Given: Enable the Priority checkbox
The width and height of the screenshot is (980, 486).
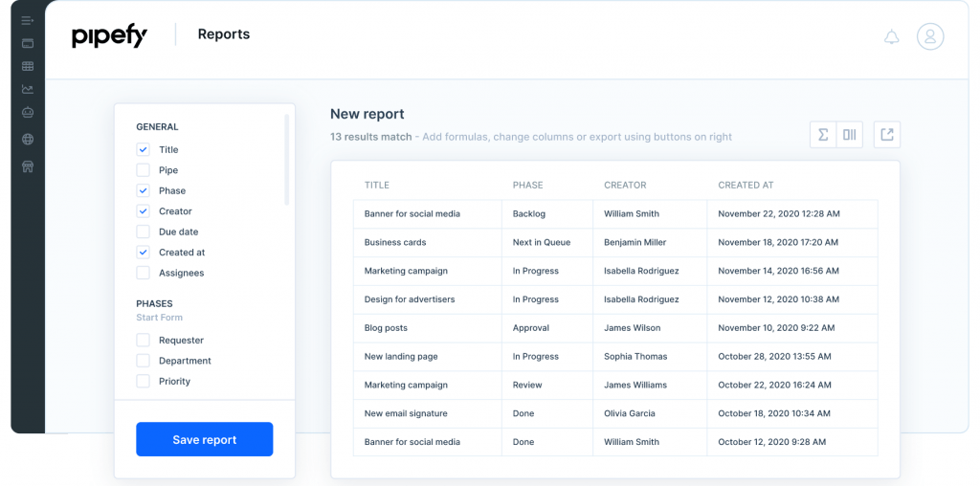Looking at the screenshot, I should [x=144, y=381].
